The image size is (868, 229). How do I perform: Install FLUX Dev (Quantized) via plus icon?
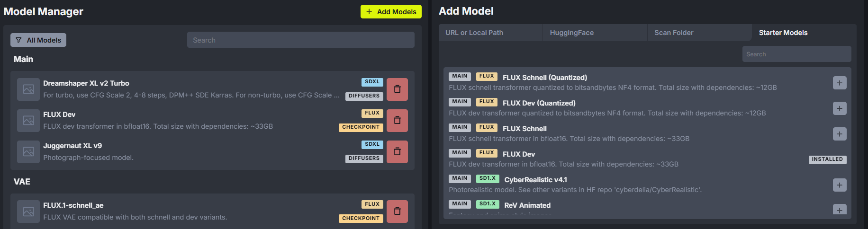(840, 108)
